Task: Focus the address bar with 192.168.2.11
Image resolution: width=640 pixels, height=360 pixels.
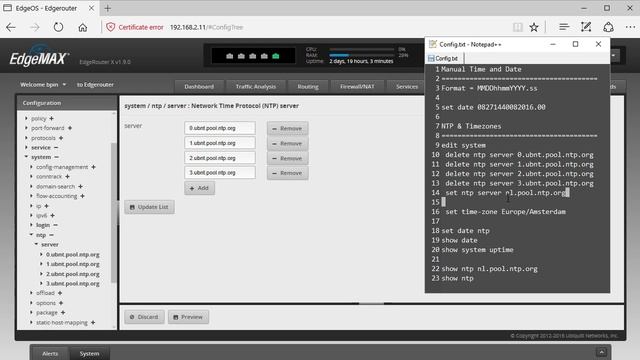Action: [x=207, y=27]
